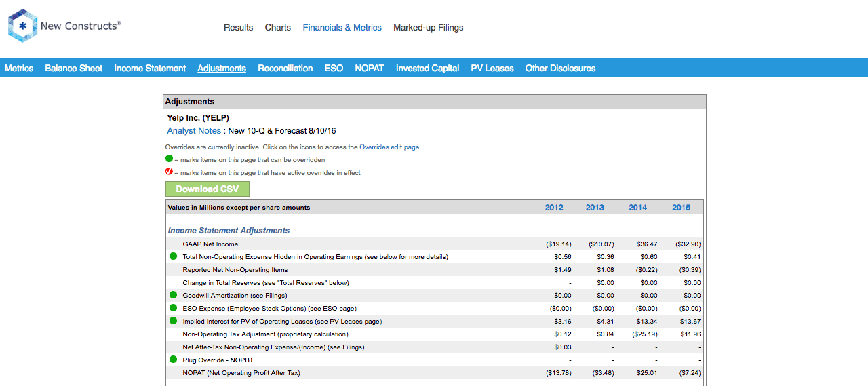Click override dot for Total Non-Operating Expense

tap(173, 256)
